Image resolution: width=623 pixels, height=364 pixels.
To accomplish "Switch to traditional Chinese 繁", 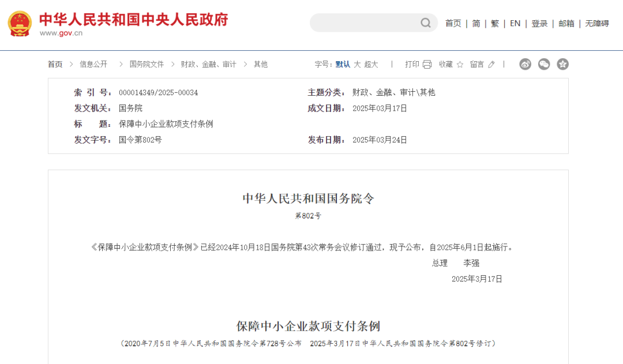I will 494,23.
